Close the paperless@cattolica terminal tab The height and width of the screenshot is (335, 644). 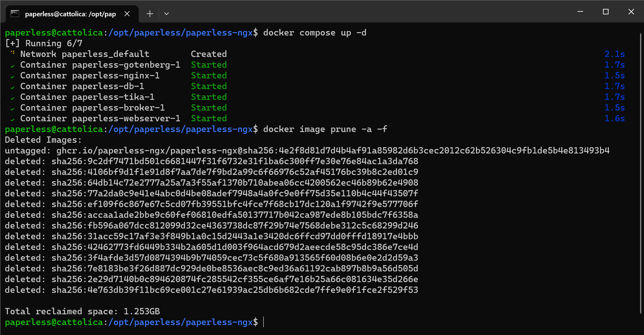[127, 14]
